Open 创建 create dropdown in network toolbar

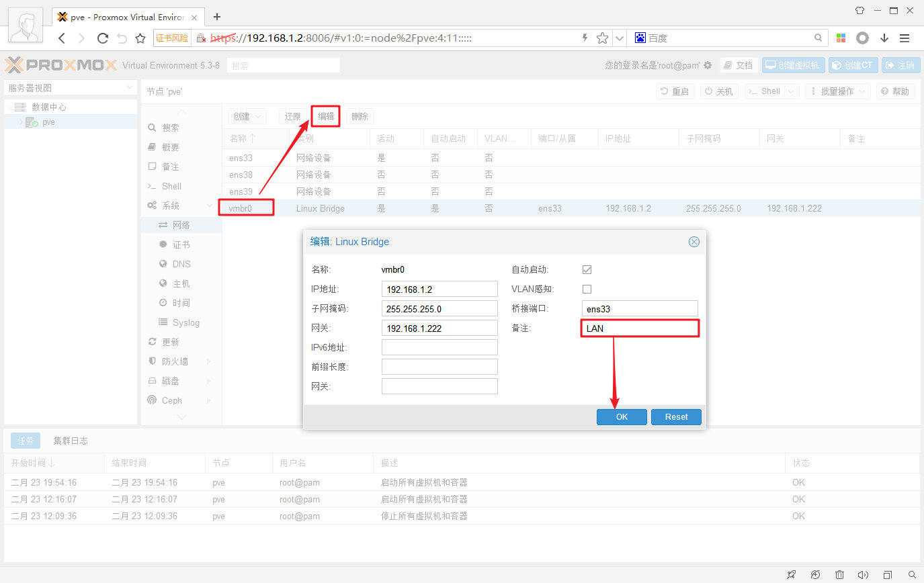click(x=247, y=116)
